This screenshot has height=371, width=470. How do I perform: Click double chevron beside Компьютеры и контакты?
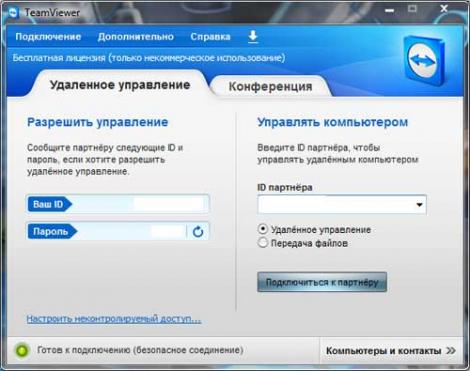tap(451, 351)
